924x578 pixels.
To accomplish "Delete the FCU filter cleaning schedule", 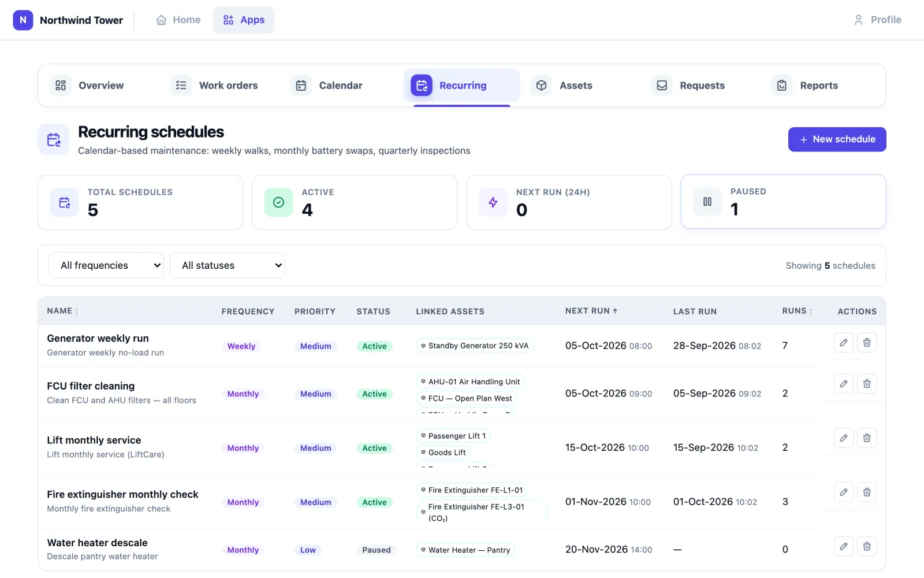I will coord(867,384).
